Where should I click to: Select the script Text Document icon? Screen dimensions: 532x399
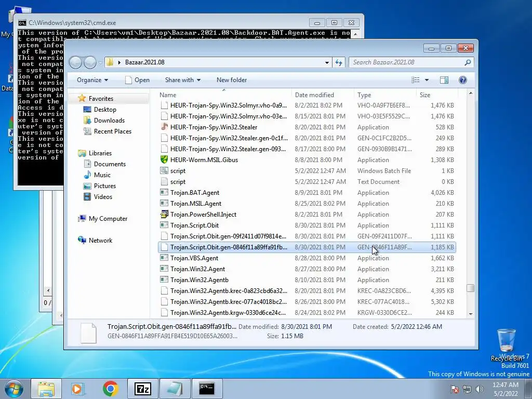[164, 181]
